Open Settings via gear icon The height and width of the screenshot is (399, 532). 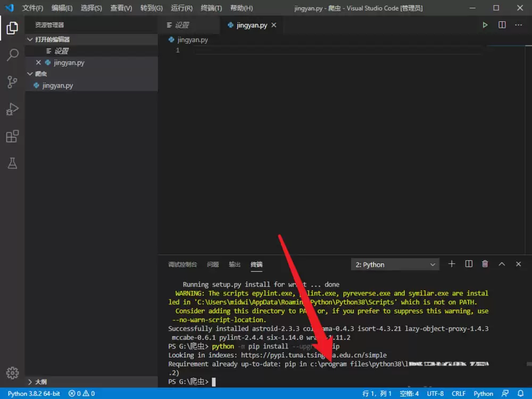(12, 373)
